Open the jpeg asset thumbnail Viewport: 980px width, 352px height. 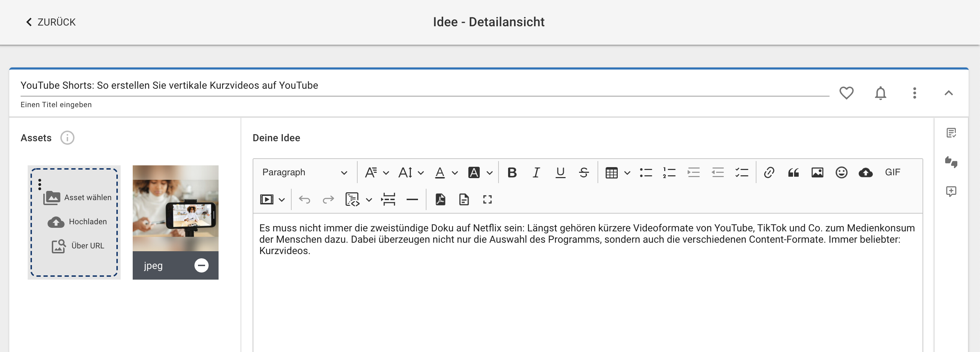(x=175, y=208)
